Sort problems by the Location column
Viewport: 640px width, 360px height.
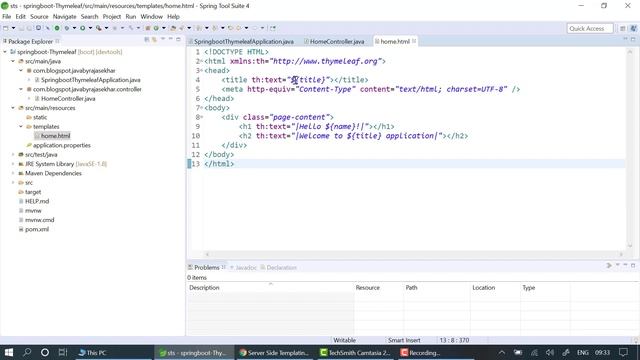[x=495, y=288]
